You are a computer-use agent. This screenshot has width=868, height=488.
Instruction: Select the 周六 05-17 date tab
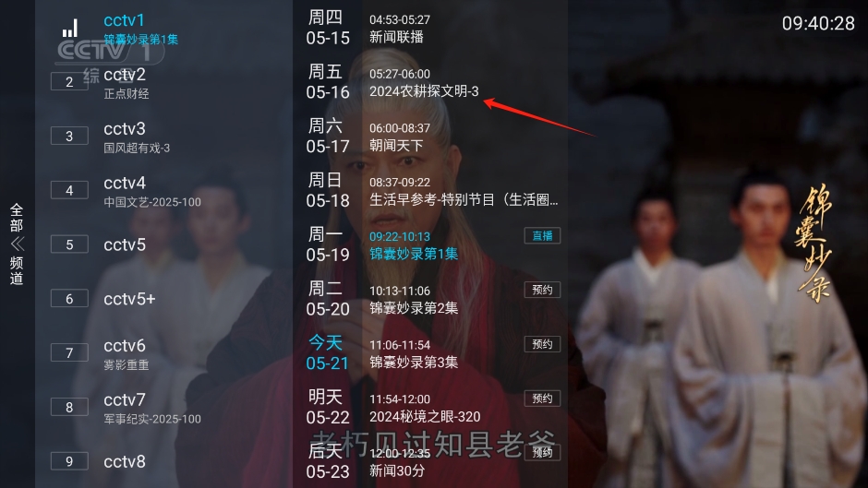328,137
